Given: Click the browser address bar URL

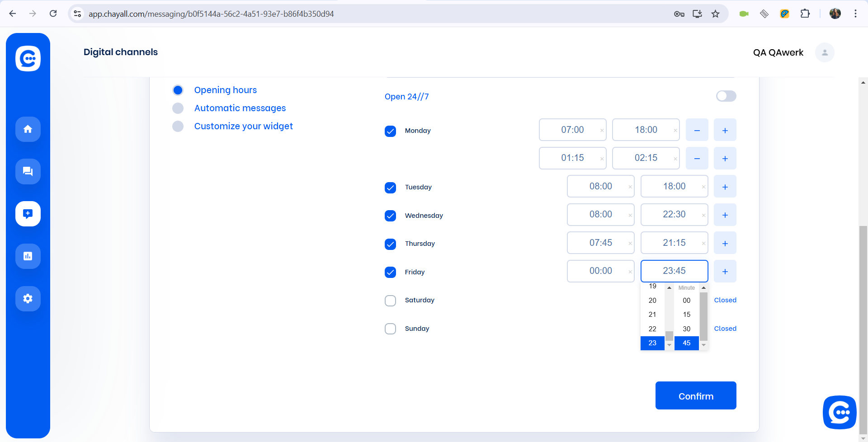Looking at the screenshot, I should 211,14.
